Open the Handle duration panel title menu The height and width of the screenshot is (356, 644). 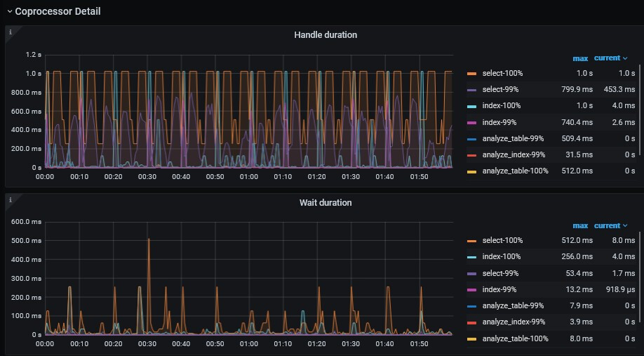point(325,35)
